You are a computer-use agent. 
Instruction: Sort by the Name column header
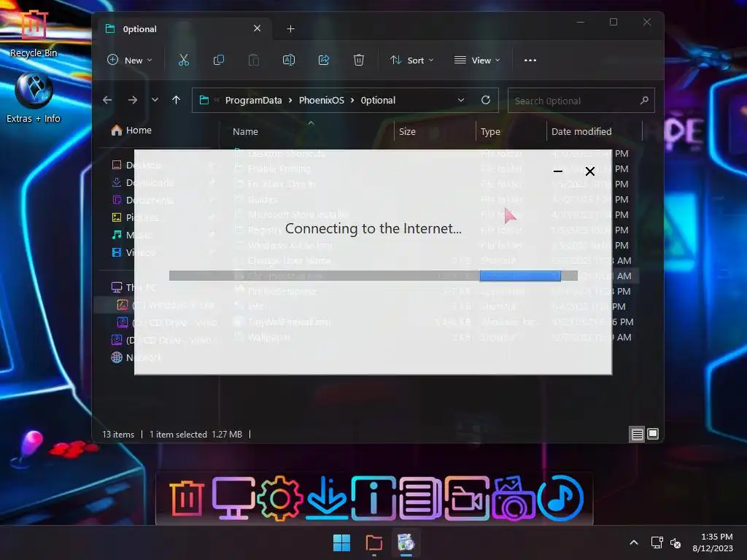point(245,131)
